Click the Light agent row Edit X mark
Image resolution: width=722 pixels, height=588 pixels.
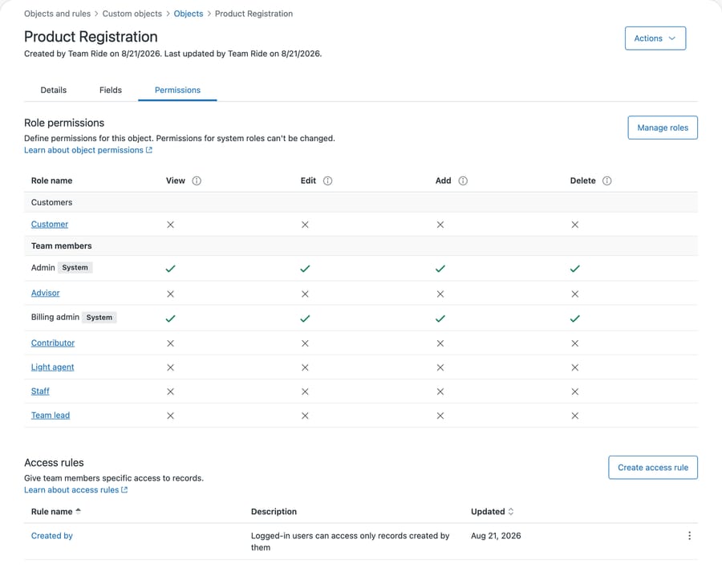[305, 367]
